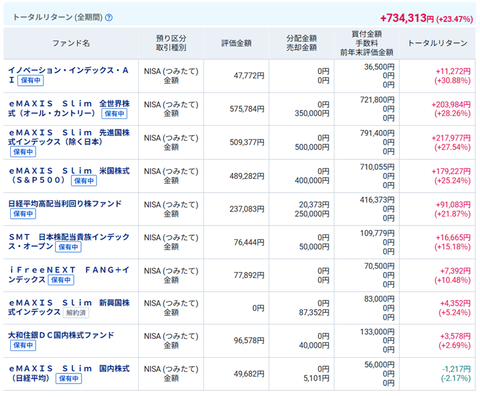Click the ファンド名 column header
The height and width of the screenshot is (397, 480).
tap(71, 43)
